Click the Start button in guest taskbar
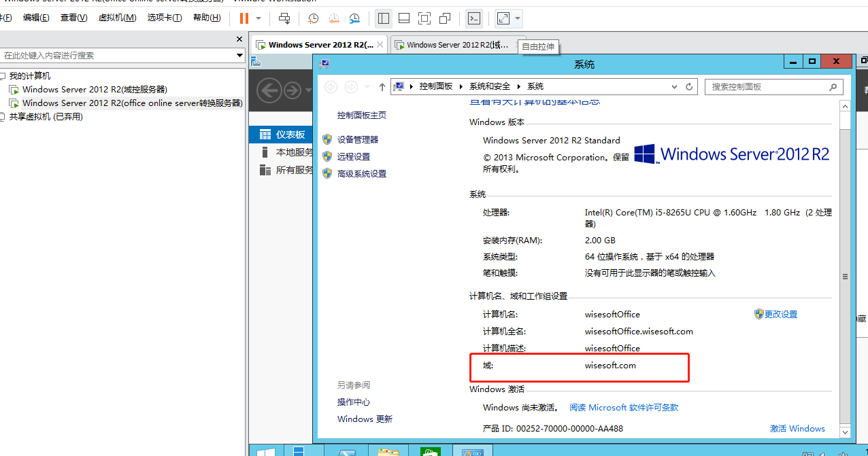 [x=265, y=451]
